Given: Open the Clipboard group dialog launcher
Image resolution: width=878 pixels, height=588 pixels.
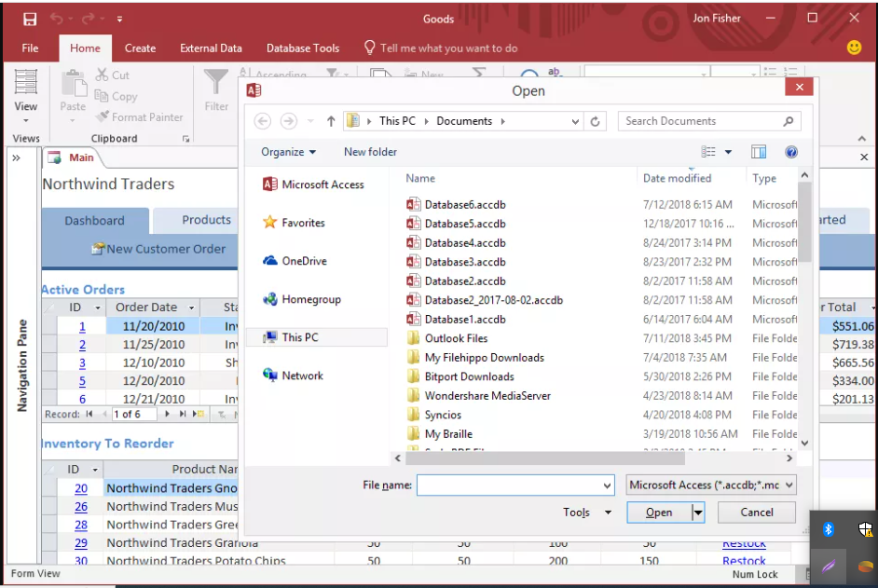Looking at the screenshot, I should [x=185, y=139].
